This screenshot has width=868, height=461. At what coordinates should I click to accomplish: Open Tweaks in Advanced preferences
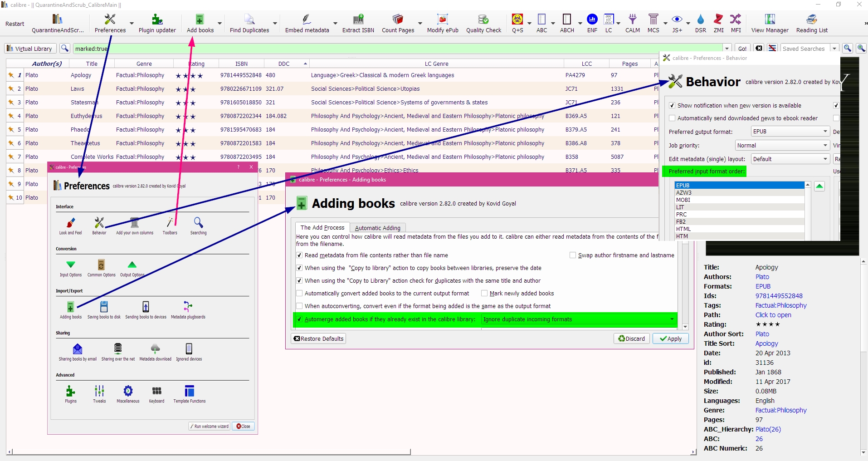point(99,394)
